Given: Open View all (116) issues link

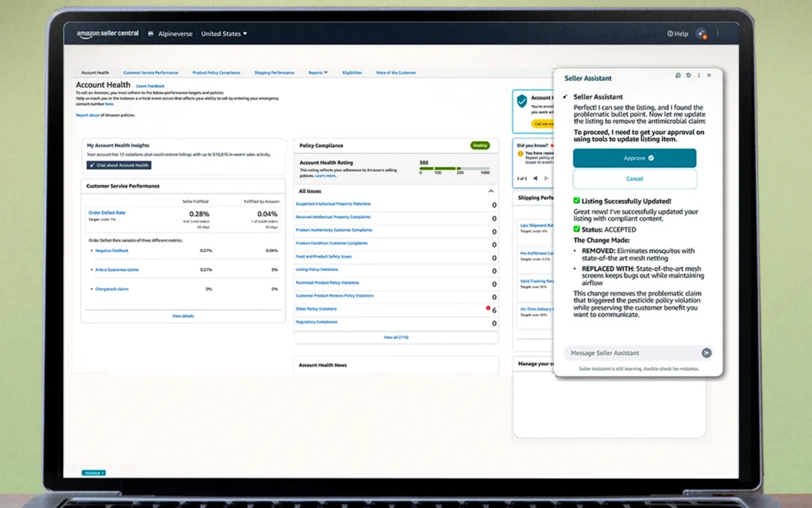Looking at the screenshot, I should (397, 337).
